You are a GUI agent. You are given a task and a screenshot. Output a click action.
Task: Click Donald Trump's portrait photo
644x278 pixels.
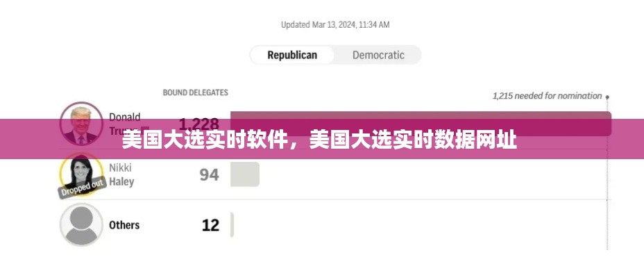point(79,122)
